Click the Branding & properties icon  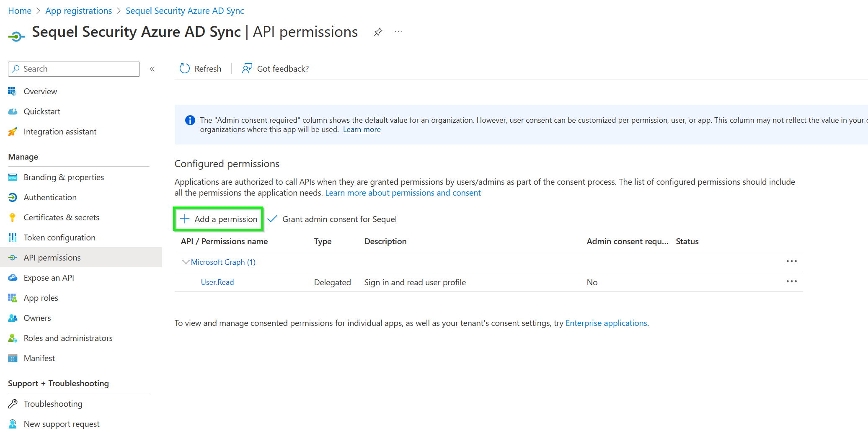[x=13, y=177]
